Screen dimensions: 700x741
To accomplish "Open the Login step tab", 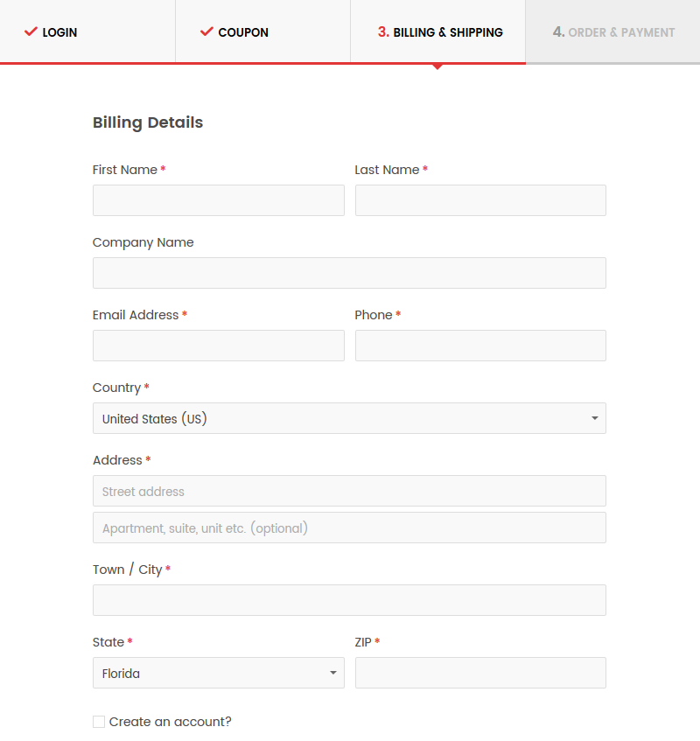I will click(59, 32).
